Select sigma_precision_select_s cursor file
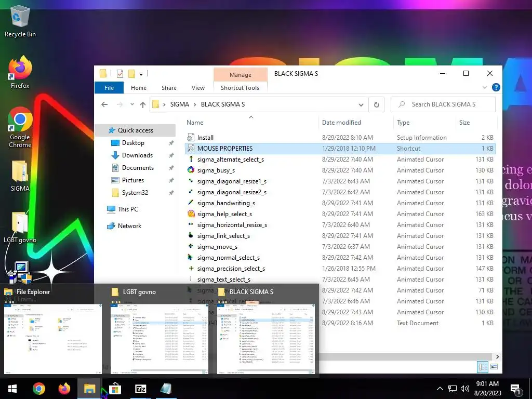532x399 pixels. coord(340,269)
